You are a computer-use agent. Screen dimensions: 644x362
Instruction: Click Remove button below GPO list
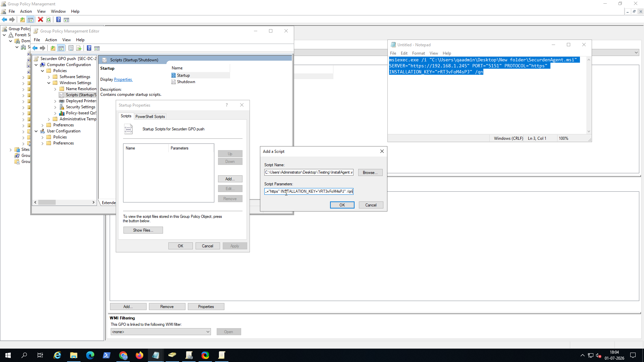[x=167, y=307]
